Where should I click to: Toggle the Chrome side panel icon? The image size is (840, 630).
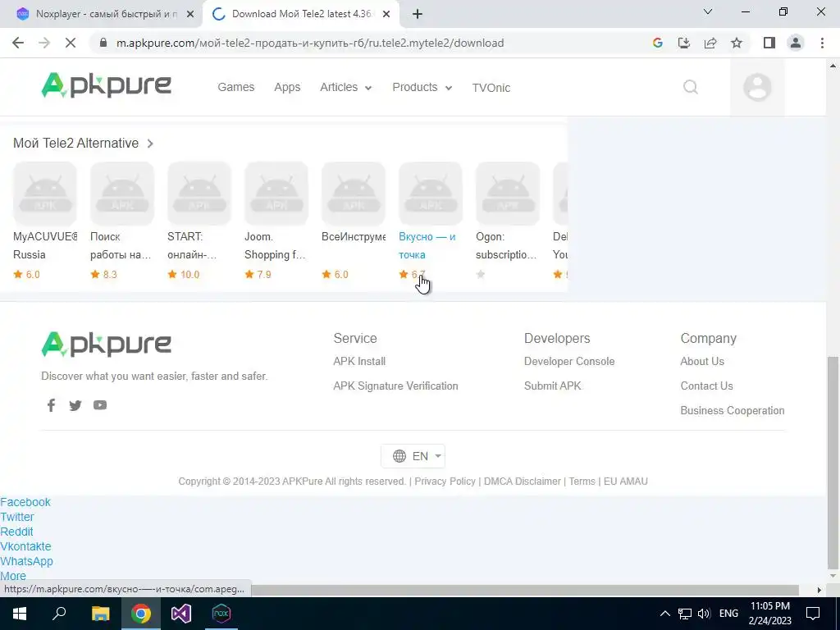[769, 43]
